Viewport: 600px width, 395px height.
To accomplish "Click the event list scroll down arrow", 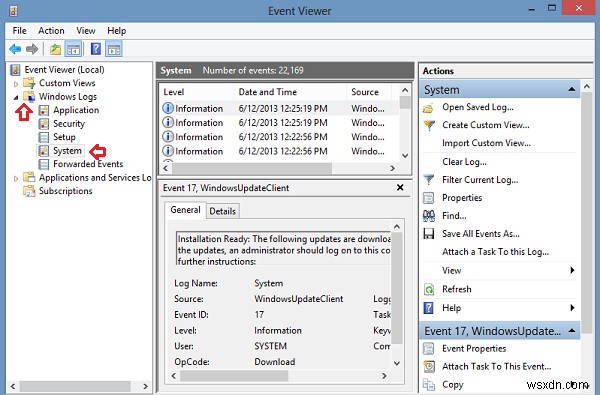I will coord(405,156).
